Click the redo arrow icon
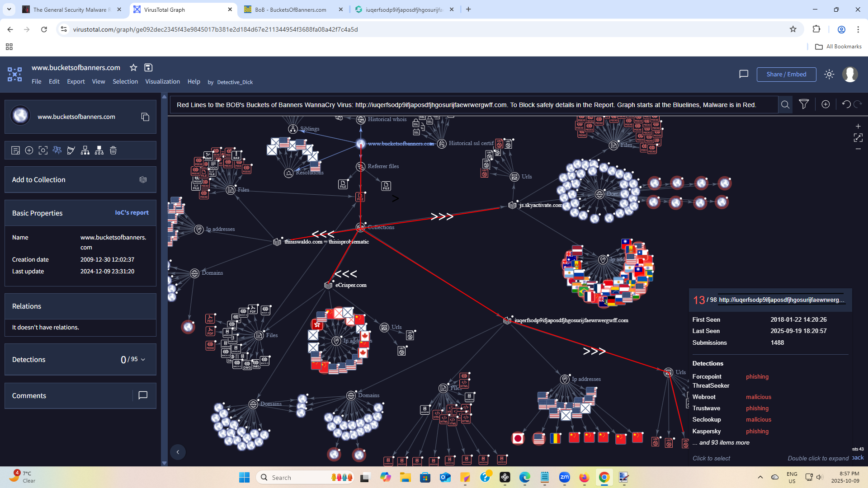 pos(858,104)
